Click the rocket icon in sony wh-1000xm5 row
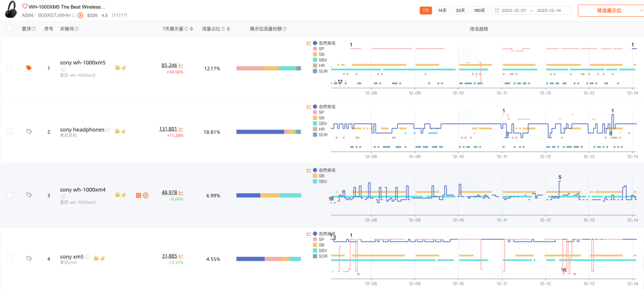 click(x=123, y=67)
